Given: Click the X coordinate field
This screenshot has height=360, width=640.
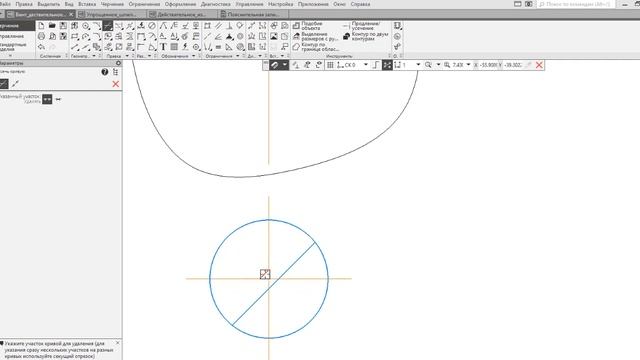Looking at the screenshot, I should click(489, 65).
